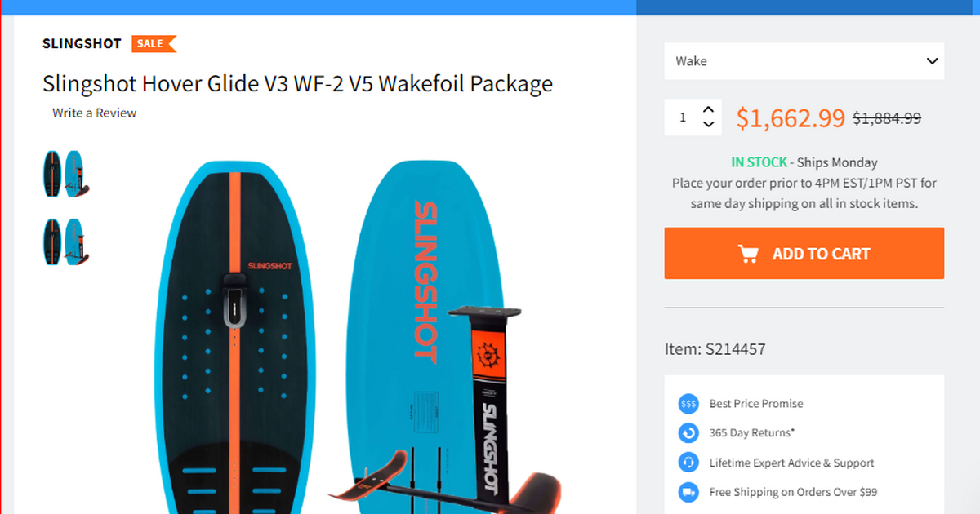Click the orange SALE tag badge
Image resolution: width=980 pixels, height=514 pixels.
[154, 44]
